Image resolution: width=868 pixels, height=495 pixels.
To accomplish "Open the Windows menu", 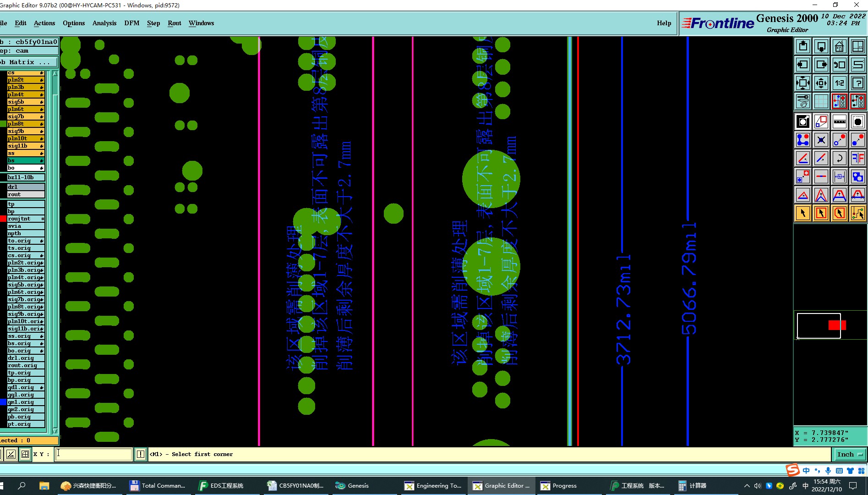I will tap(201, 23).
